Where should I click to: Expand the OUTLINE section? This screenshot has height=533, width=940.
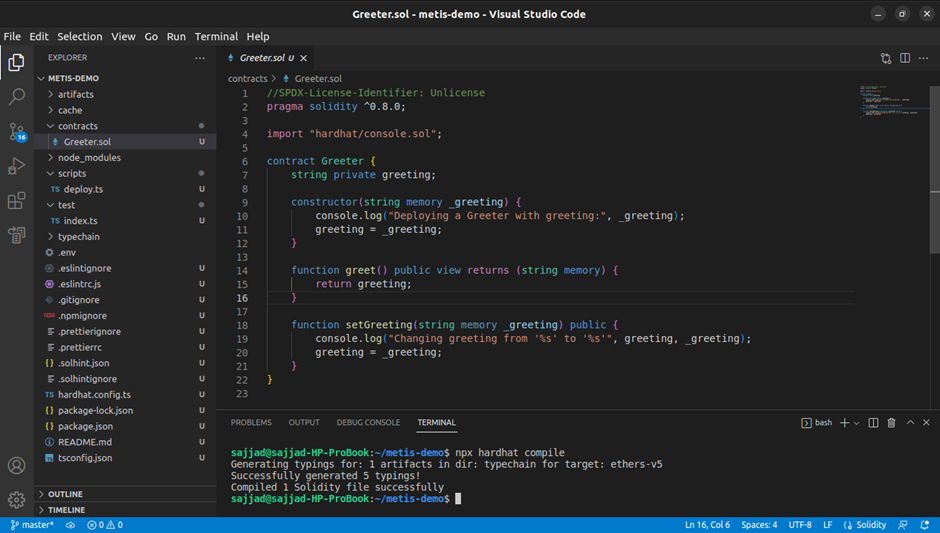(125, 494)
